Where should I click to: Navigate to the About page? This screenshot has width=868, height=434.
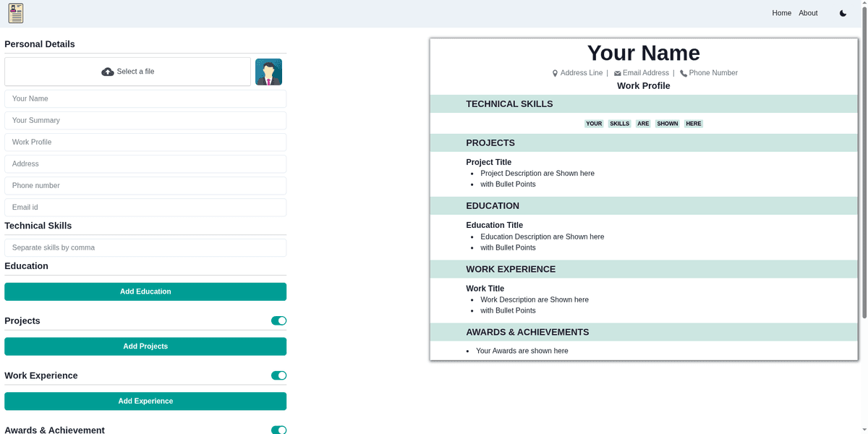tap(807, 13)
